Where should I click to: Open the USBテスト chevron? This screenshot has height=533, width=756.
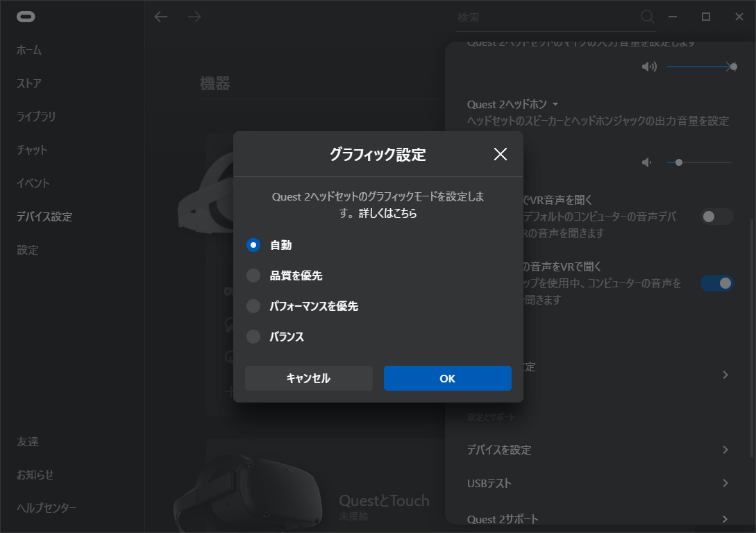point(725,483)
